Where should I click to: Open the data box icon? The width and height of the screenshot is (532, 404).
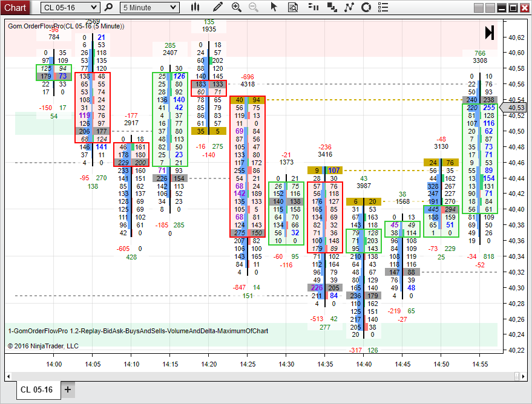tap(293, 7)
